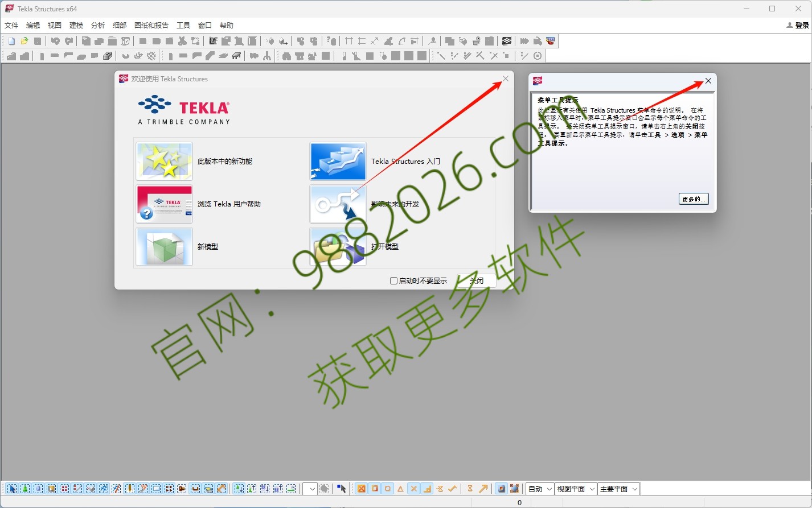Open the 窗口 menu
The height and width of the screenshot is (508, 812).
205,25
